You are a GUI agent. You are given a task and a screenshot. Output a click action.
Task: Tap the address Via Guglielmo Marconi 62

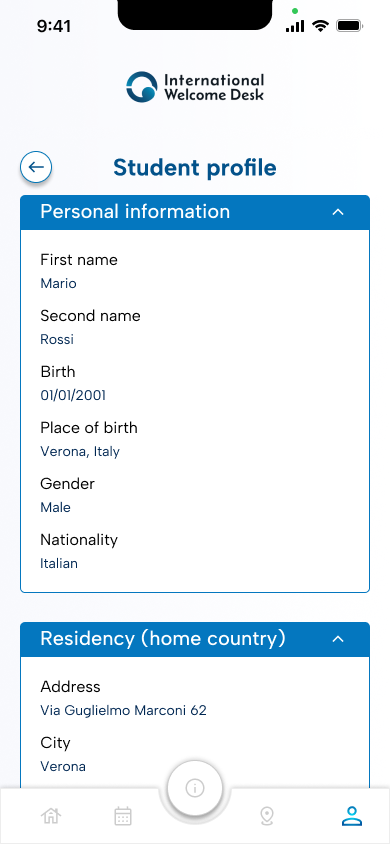(x=124, y=711)
